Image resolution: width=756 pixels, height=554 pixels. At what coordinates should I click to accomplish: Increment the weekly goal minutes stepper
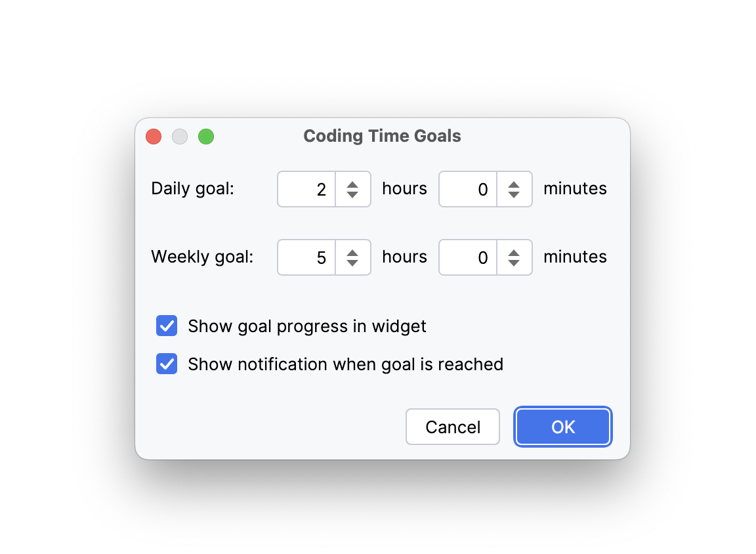pos(514,253)
